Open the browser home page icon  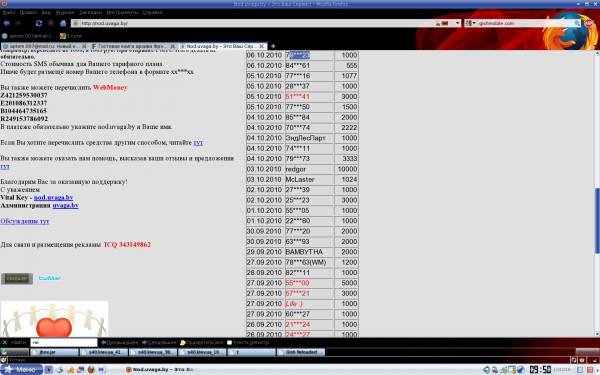63,23
